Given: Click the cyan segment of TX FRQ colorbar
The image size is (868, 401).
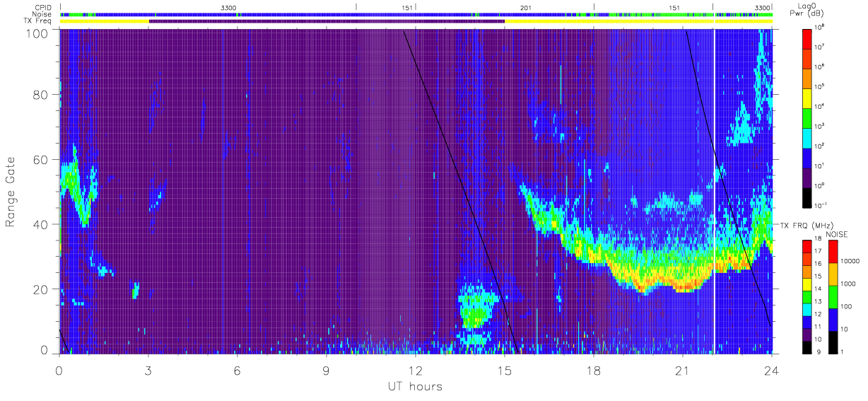Looking at the screenshot, I should [808, 308].
